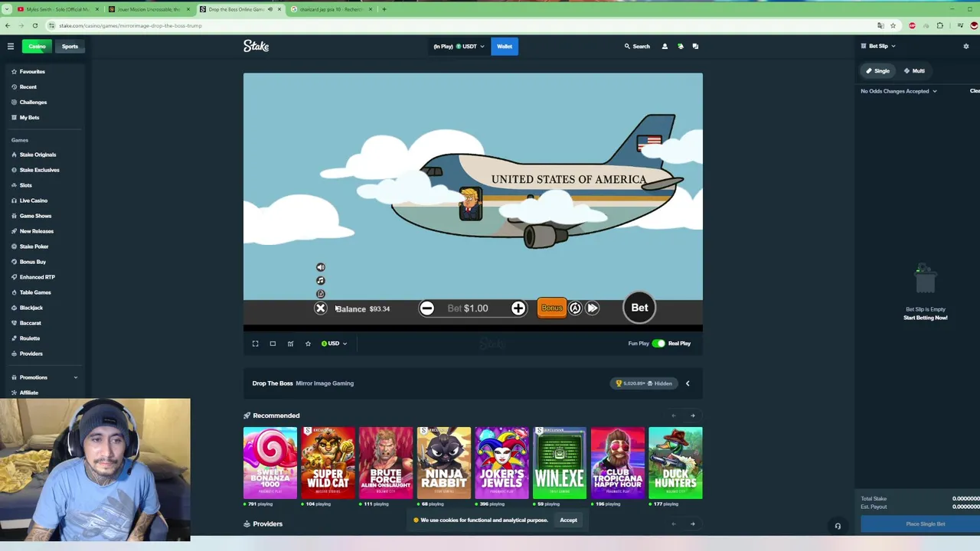This screenshot has height=551, width=980.
Task: Open a new browser tab
Action: [384, 9]
